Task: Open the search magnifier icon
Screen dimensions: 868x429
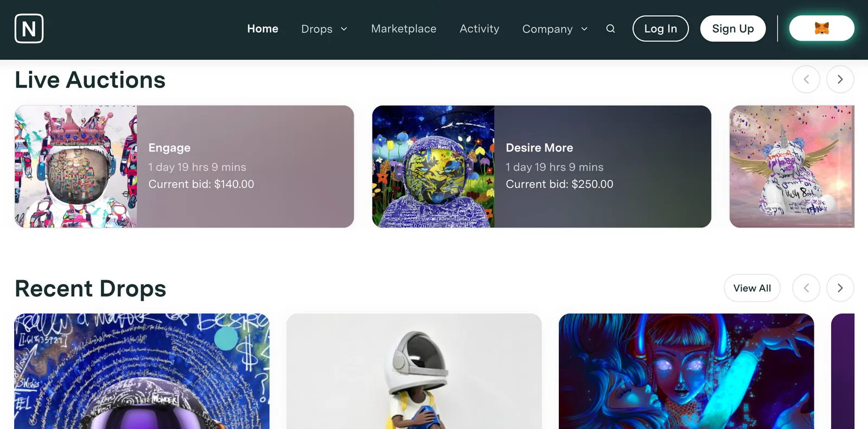Action: 610,29
